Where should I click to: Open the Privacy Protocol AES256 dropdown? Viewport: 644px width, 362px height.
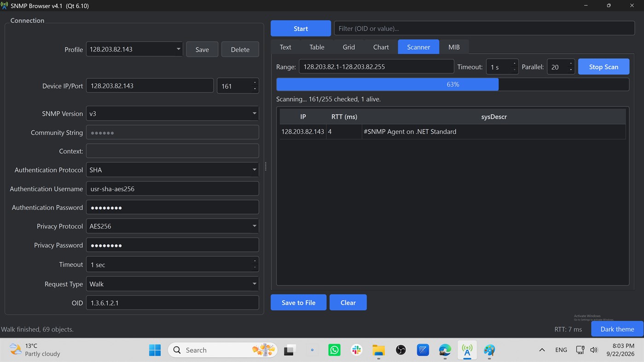pyautogui.click(x=172, y=226)
